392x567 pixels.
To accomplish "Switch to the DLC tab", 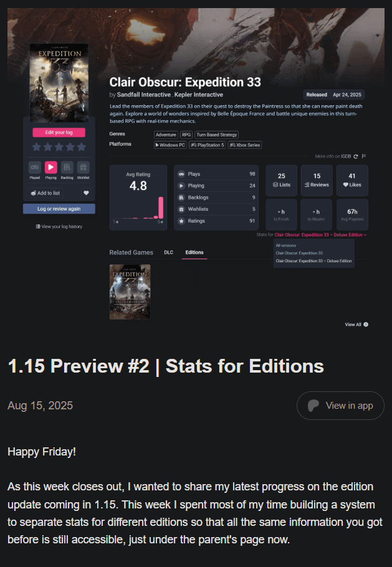I will (168, 252).
